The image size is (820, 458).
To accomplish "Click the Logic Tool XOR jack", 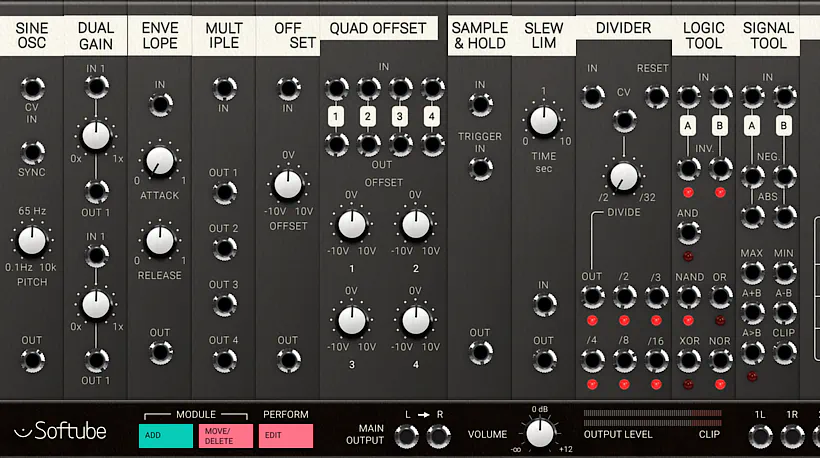I will (688, 360).
